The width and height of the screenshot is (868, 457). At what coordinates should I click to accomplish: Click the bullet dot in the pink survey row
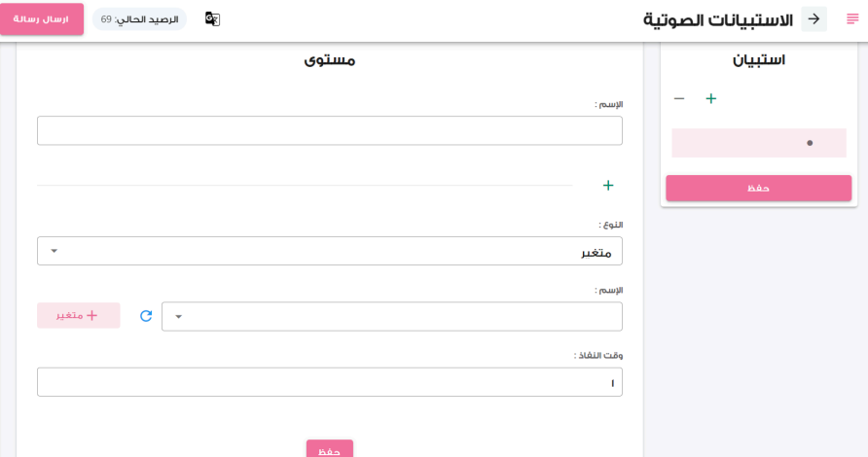[x=810, y=143]
